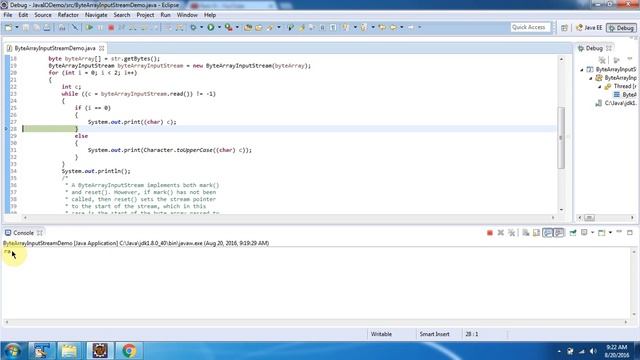
Task: Toggle Show Console on Standard Out change
Action: pyautogui.click(x=548, y=233)
